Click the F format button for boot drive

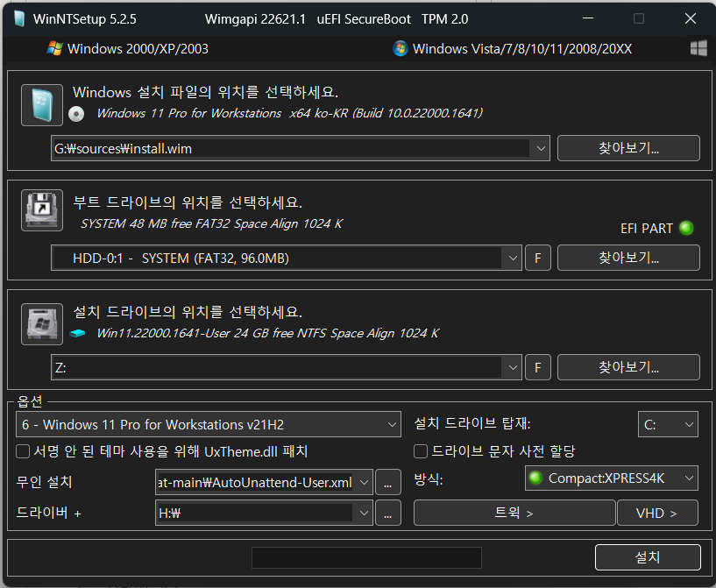[x=538, y=258]
